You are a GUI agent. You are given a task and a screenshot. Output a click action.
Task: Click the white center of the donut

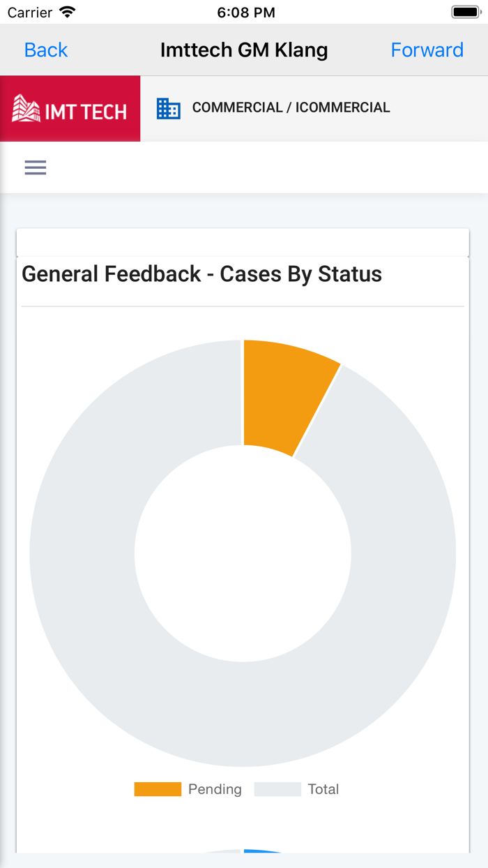point(243,553)
